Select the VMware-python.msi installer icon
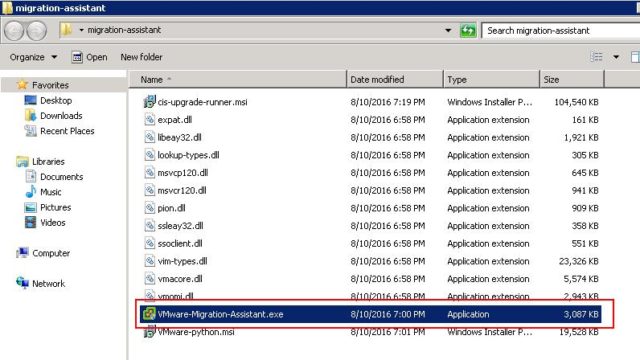 pyautogui.click(x=149, y=331)
